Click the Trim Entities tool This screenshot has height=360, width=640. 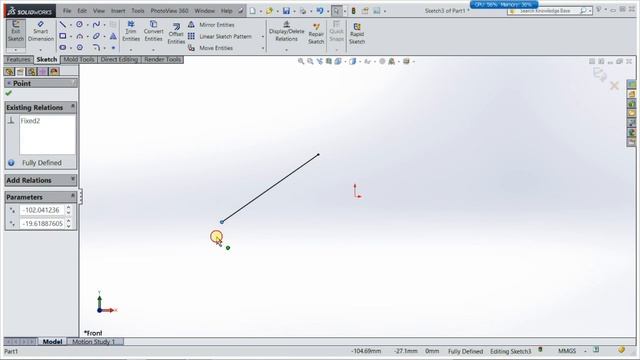pos(131,31)
